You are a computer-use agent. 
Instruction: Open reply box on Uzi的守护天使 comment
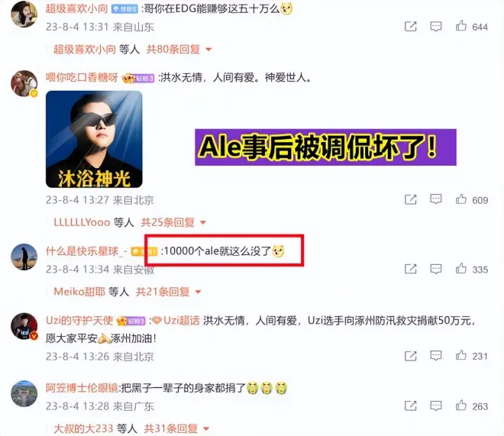[435, 355]
